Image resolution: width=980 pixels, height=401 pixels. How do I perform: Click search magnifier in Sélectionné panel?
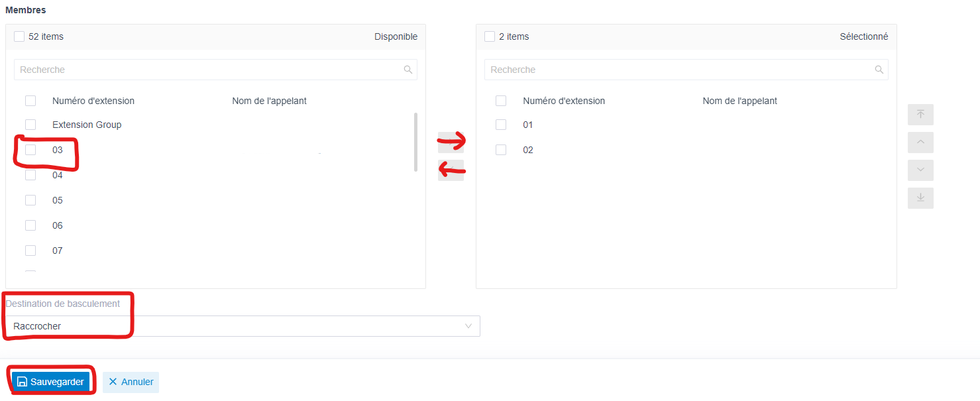click(879, 70)
